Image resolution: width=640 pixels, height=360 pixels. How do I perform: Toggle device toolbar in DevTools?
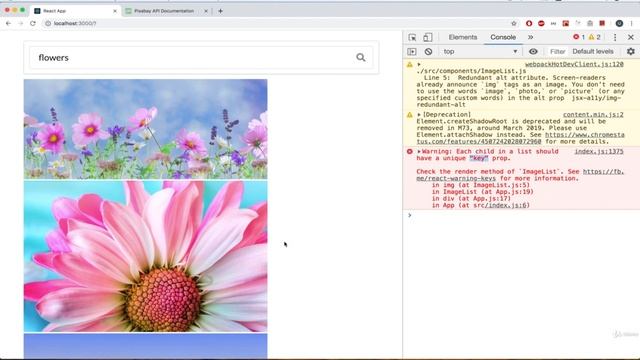[x=427, y=37]
